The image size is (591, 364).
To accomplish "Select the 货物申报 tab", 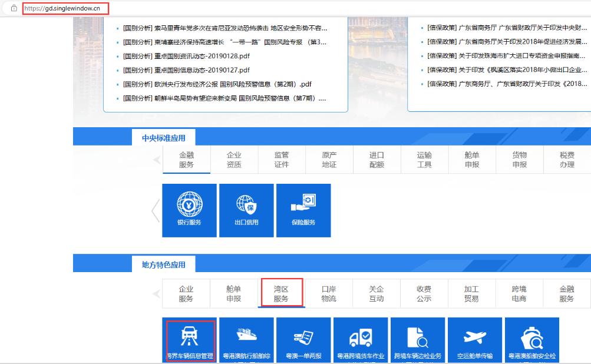I will click(x=519, y=160).
